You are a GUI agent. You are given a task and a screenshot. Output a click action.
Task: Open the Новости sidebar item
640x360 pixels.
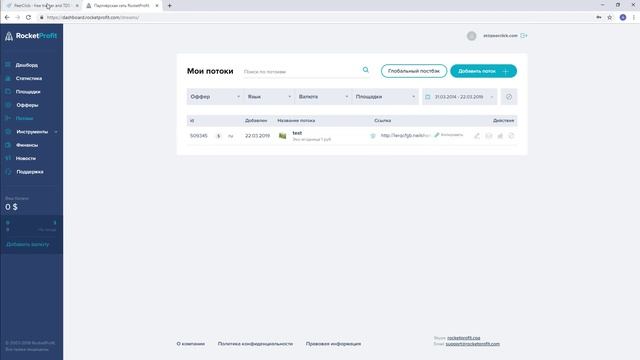(26, 158)
